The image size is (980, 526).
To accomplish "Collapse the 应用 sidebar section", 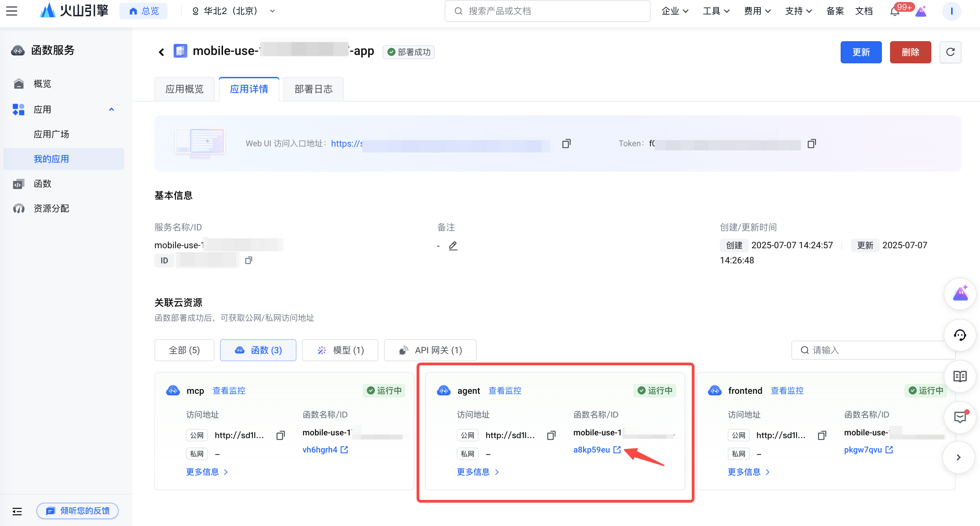I will coord(112,110).
